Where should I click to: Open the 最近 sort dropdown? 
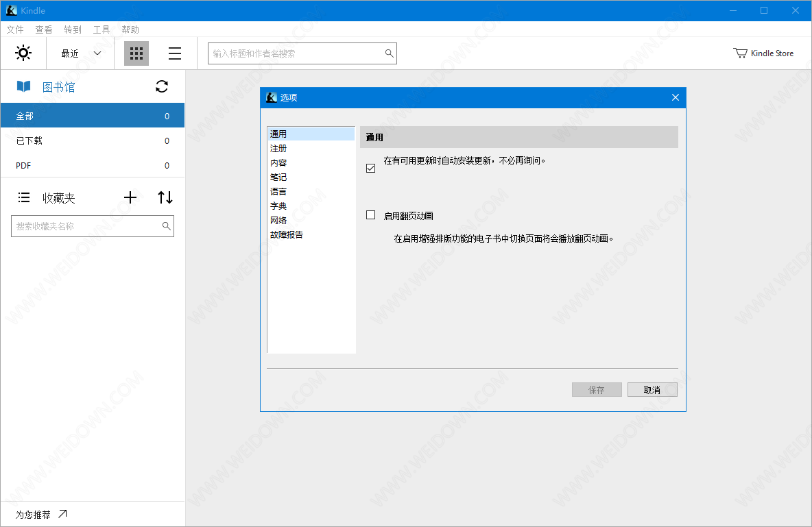[81, 53]
